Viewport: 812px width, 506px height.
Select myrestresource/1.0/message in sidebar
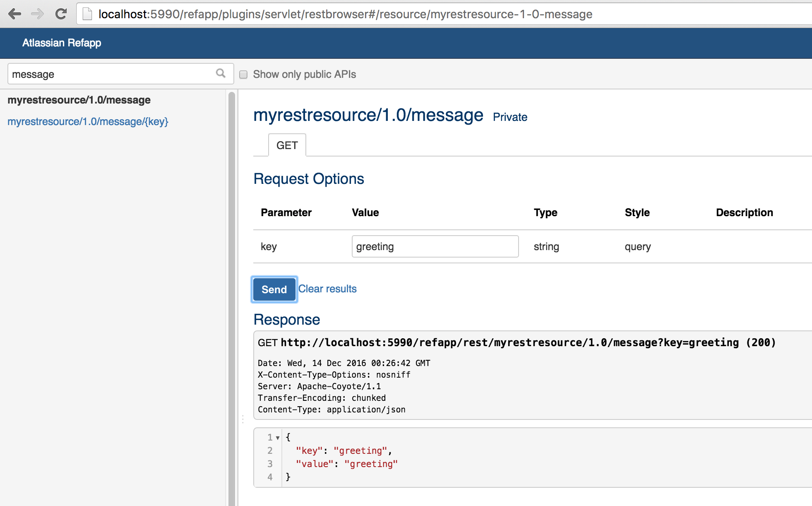tap(79, 100)
